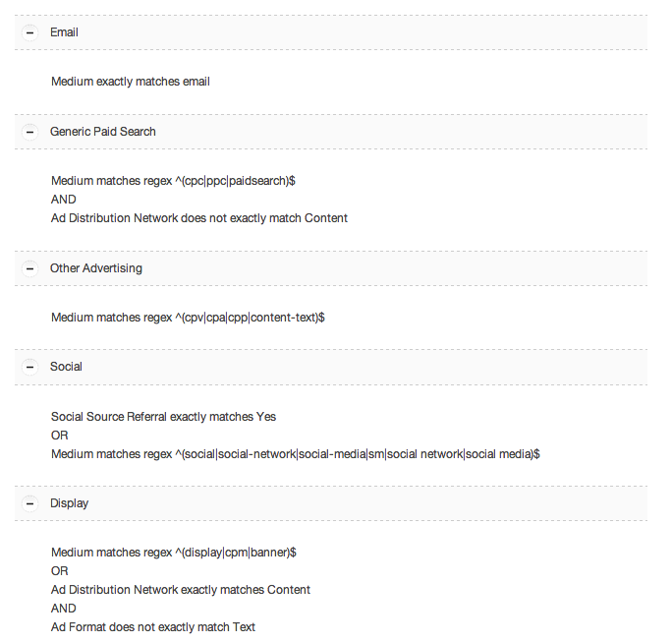Select 'Ad Distribution Network exactly matches Content' rule
This screenshot has width=672, height=642.
pyautogui.click(x=181, y=590)
